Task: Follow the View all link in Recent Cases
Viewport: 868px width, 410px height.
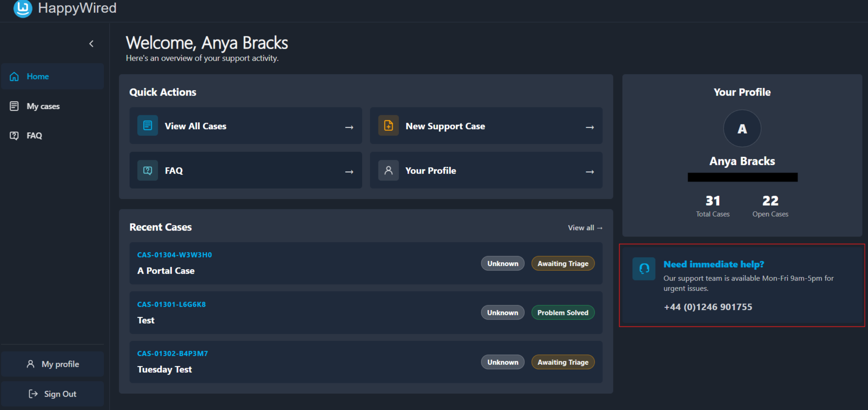Action: [x=585, y=228]
